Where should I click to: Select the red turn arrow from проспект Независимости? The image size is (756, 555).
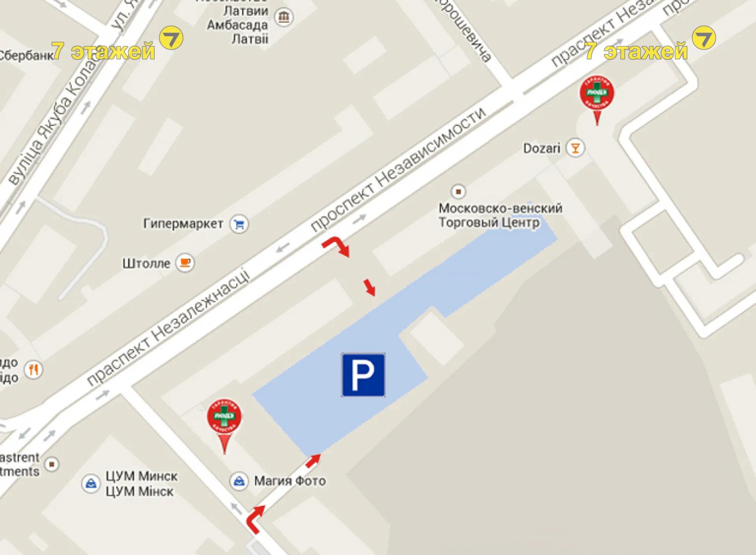tap(336, 247)
